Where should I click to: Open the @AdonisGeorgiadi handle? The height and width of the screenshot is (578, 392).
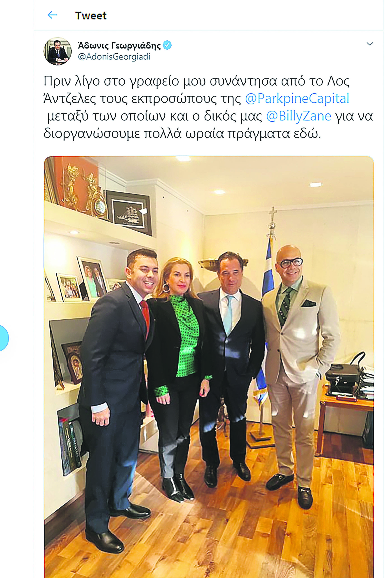tap(114, 57)
